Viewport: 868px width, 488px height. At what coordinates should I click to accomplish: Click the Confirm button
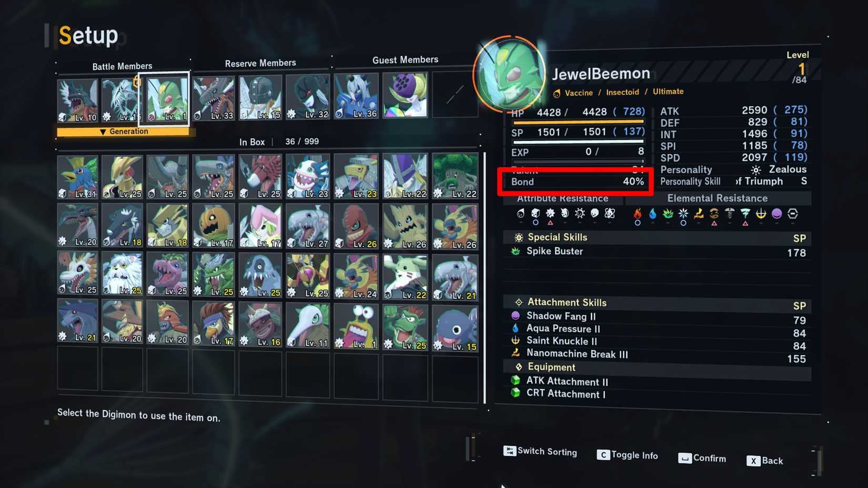[702, 458]
